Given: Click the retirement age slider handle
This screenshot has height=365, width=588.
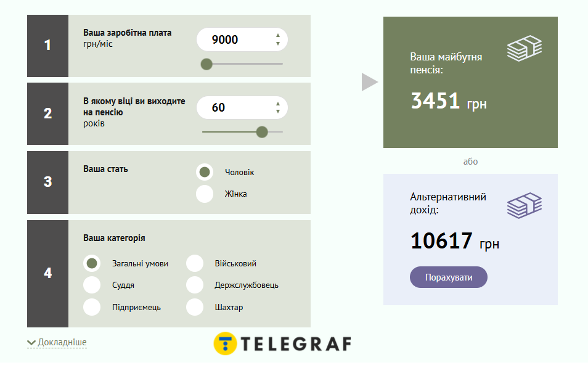Looking at the screenshot, I should coord(262,131).
